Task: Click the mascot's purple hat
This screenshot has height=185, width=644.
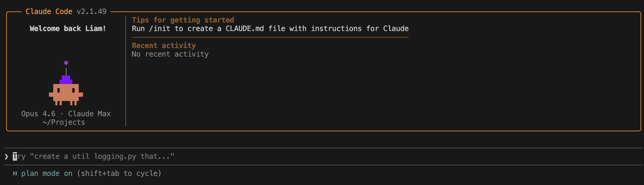Action: point(66,80)
